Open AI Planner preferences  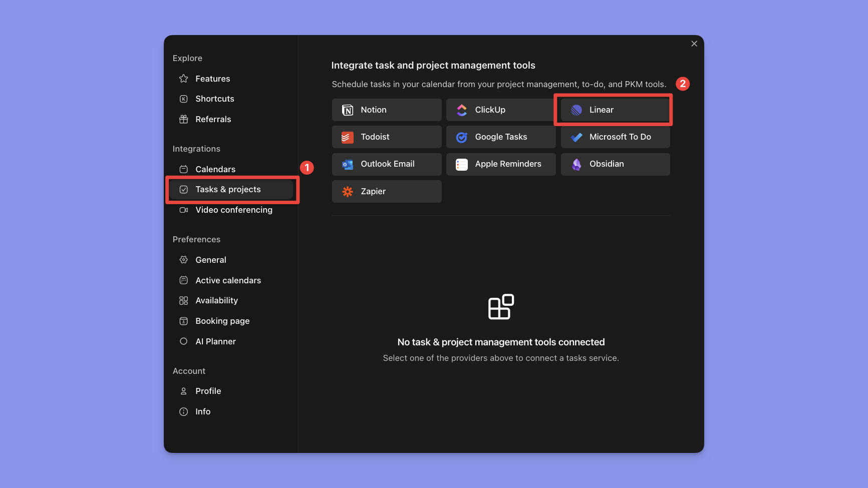coord(231,341)
